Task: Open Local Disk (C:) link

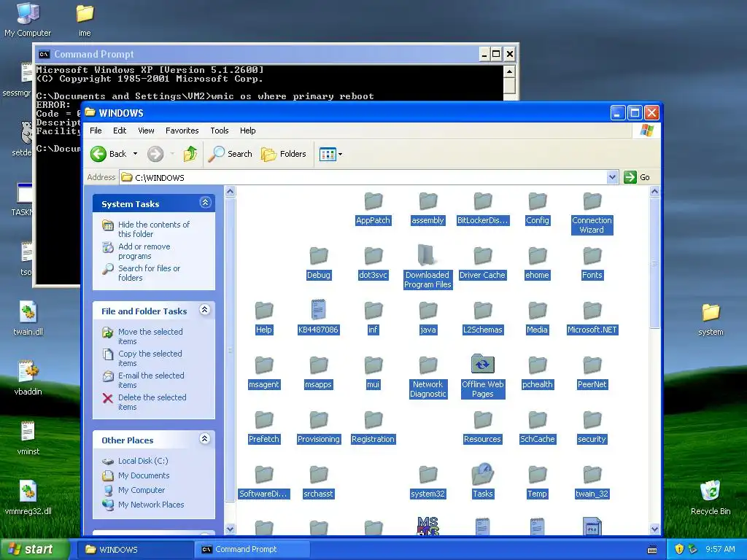Action: (x=143, y=461)
